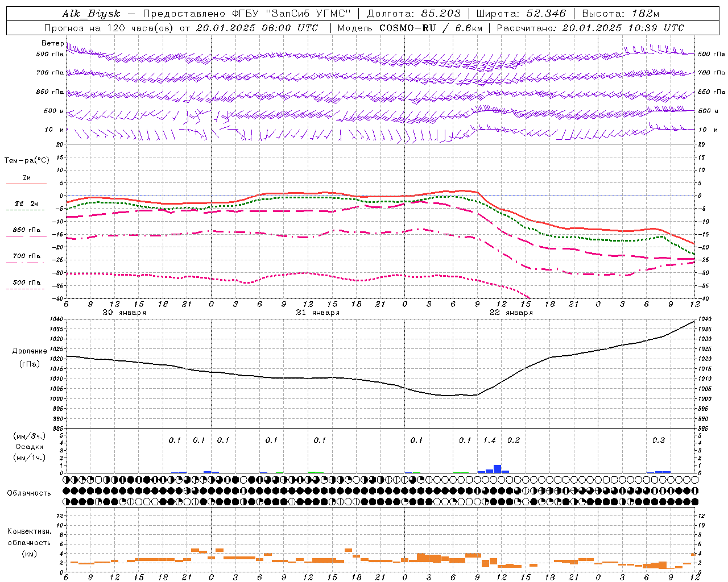The width and height of the screenshot is (728, 582).
Task: Click the (км) unit label
Action: point(29,554)
